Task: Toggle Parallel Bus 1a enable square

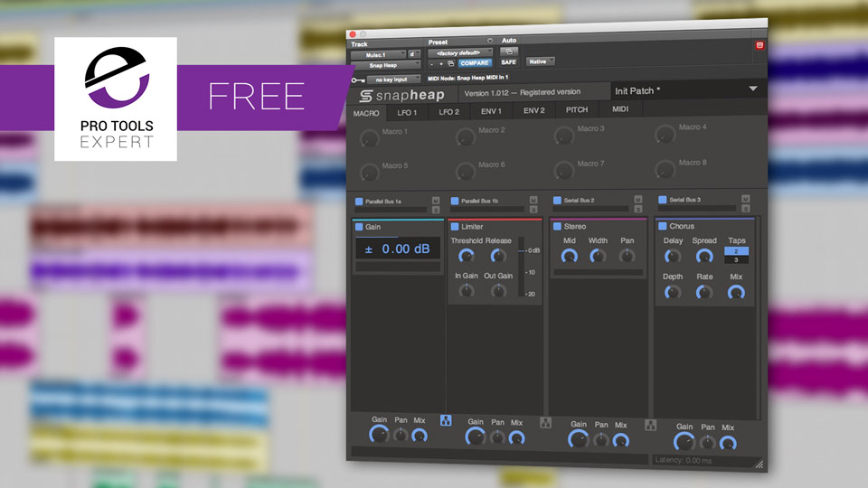Action: (x=359, y=202)
